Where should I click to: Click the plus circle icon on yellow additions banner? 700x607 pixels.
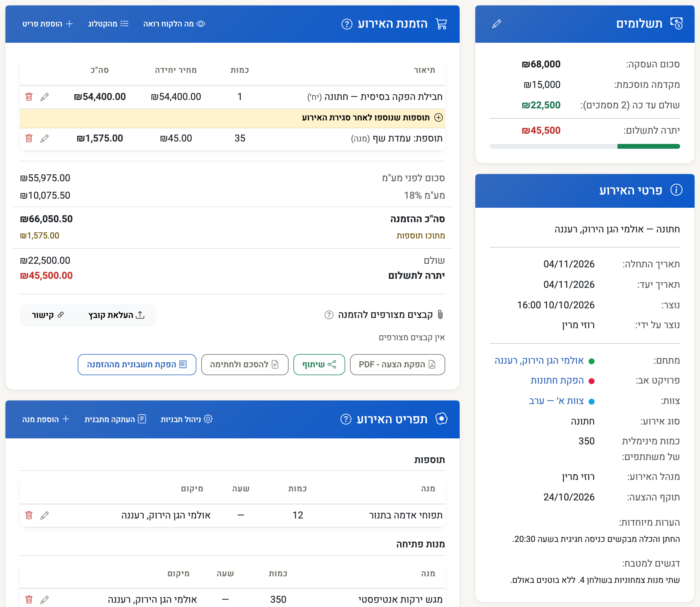pos(439,117)
